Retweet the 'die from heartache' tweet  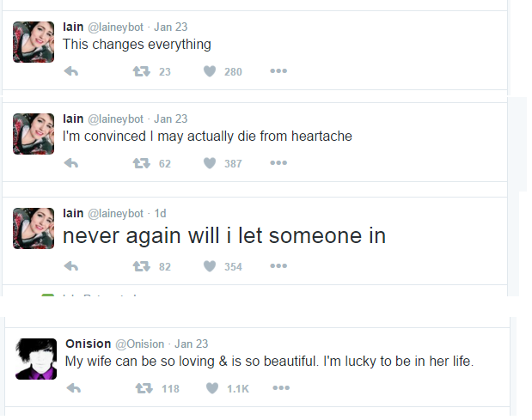(140, 163)
